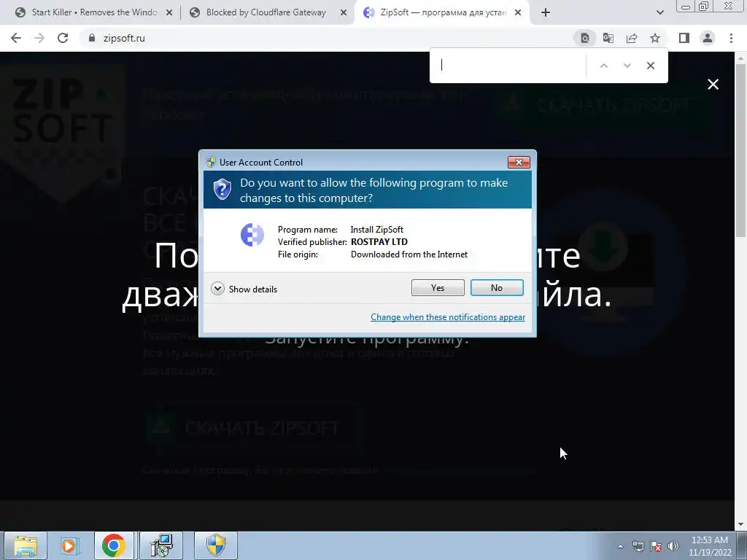Go to next find result
This screenshot has width=747, height=560.
click(x=627, y=66)
